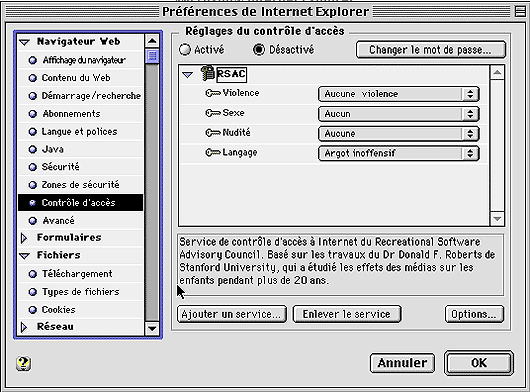Open the Nudité level dropdown
The image size is (530, 392).
point(399,134)
